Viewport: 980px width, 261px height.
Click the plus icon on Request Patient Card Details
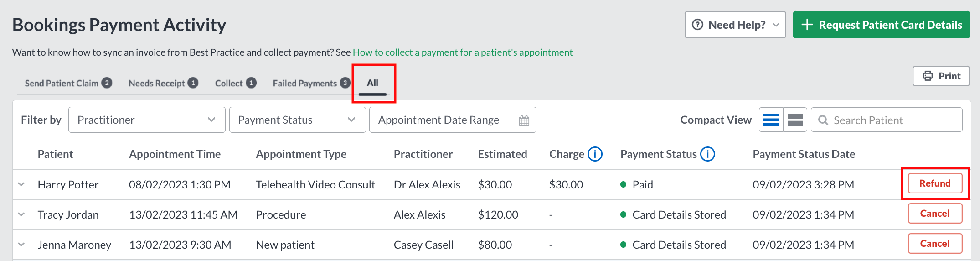[x=807, y=25]
